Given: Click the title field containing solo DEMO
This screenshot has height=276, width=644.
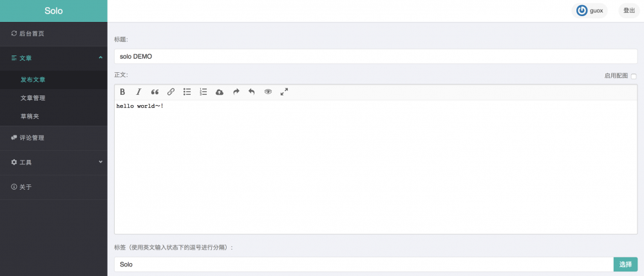Looking at the screenshot, I should click(376, 56).
